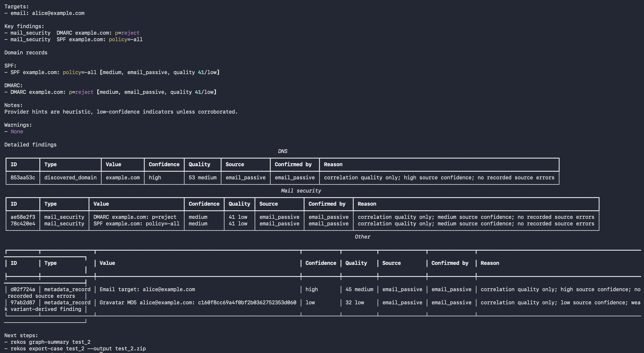The image size is (644, 353).
Task: Click the 'Detailed findings' heading
Action: (31, 144)
